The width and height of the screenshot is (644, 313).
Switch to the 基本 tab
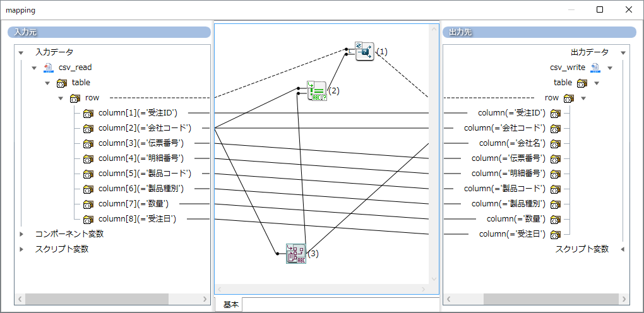(230, 305)
